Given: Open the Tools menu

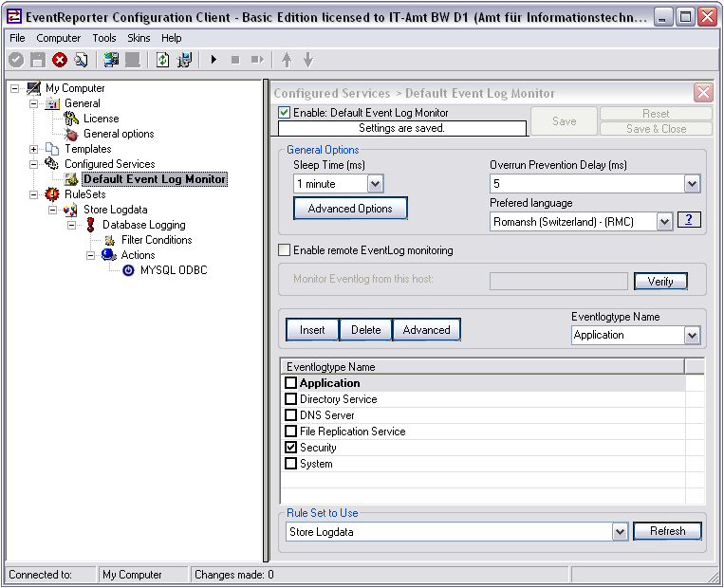Looking at the screenshot, I should (104, 38).
